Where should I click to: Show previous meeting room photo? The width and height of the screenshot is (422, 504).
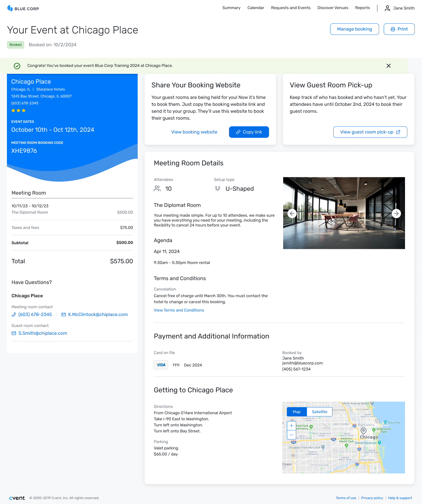[292, 213]
